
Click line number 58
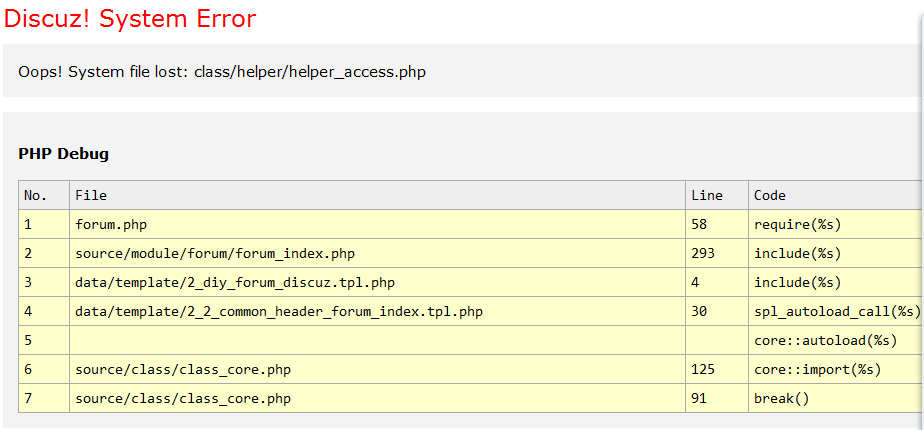pos(717,224)
